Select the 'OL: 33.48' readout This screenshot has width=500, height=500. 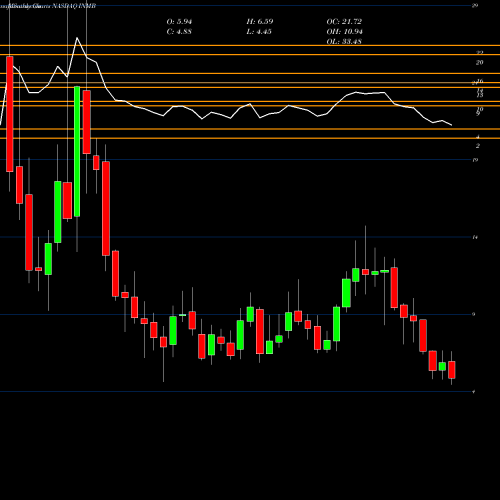point(344,42)
